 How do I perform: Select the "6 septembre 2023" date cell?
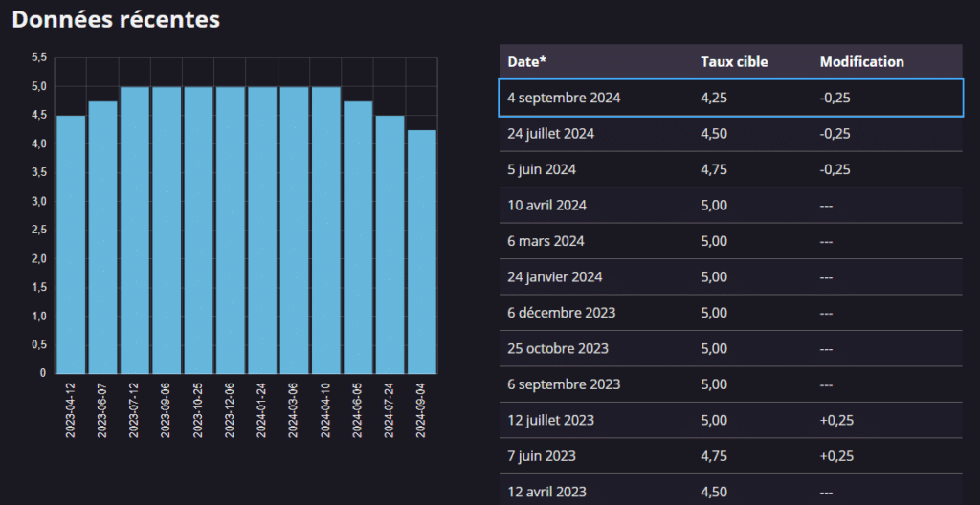pos(564,384)
